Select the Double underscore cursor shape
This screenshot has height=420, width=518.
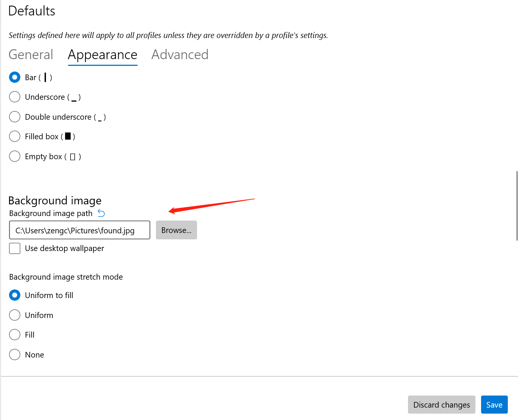pyautogui.click(x=14, y=117)
